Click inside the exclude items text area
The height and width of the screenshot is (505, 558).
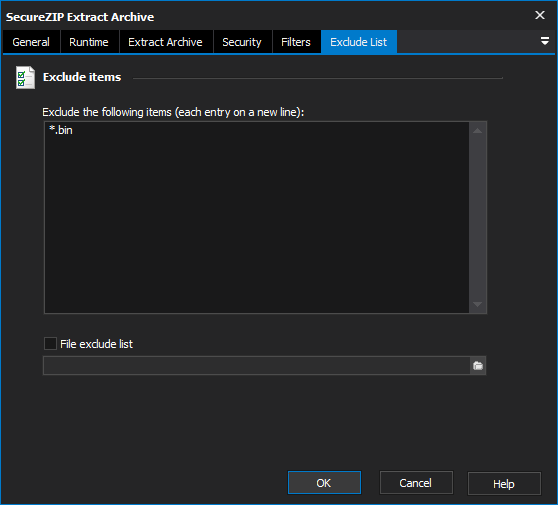(257, 217)
